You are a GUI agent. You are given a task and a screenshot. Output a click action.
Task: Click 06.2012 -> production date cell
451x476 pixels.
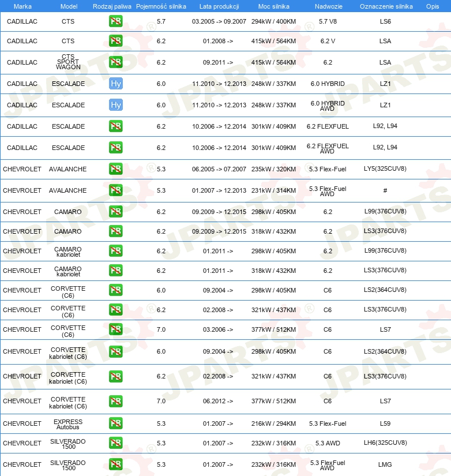(x=218, y=401)
